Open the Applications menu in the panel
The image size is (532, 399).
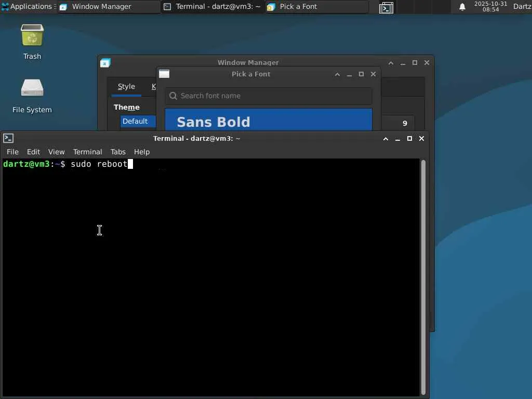pos(29,6)
